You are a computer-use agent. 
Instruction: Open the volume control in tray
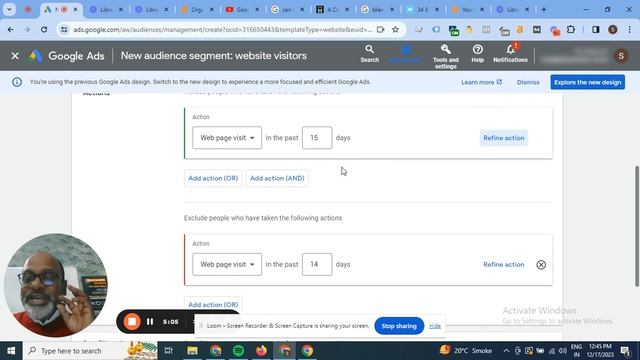562,351
